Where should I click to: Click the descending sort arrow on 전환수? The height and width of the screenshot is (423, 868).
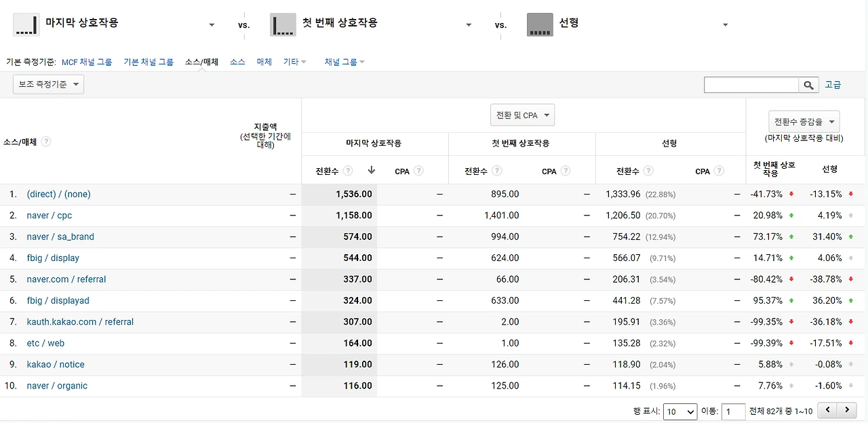(x=371, y=170)
